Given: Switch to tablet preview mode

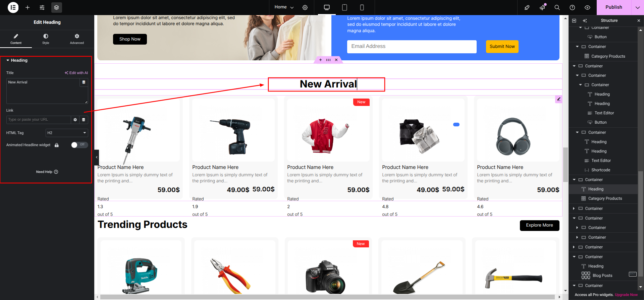Looking at the screenshot, I should [x=344, y=7].
